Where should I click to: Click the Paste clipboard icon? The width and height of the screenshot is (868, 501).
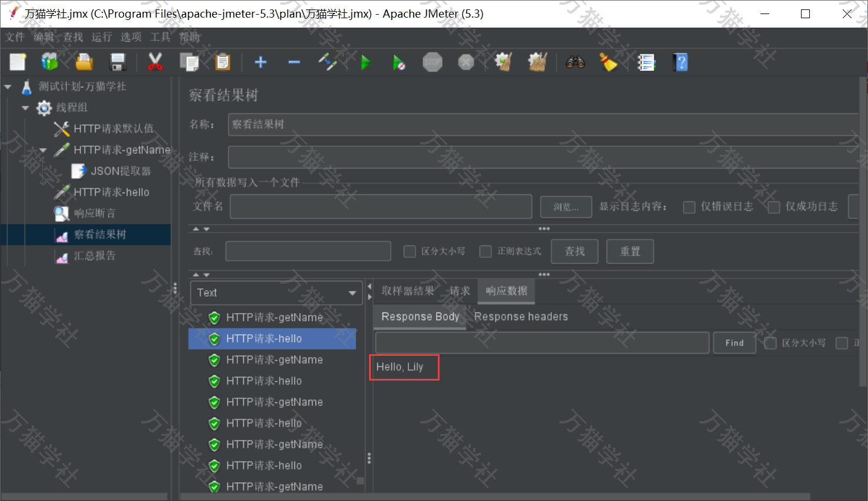pyautogui.click(x=223, y=62)
